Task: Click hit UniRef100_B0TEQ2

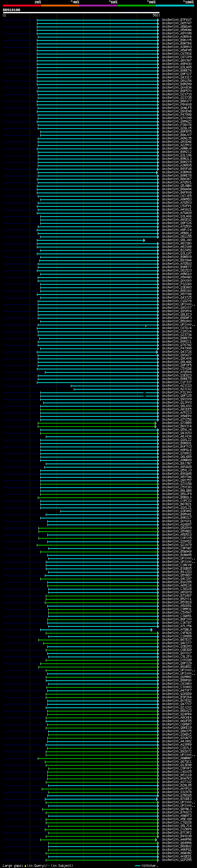Action: point(176,700)
